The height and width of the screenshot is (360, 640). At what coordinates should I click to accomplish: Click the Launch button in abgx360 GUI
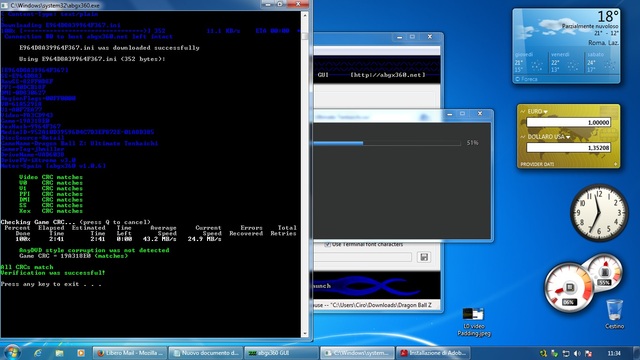tap(322, 286)
